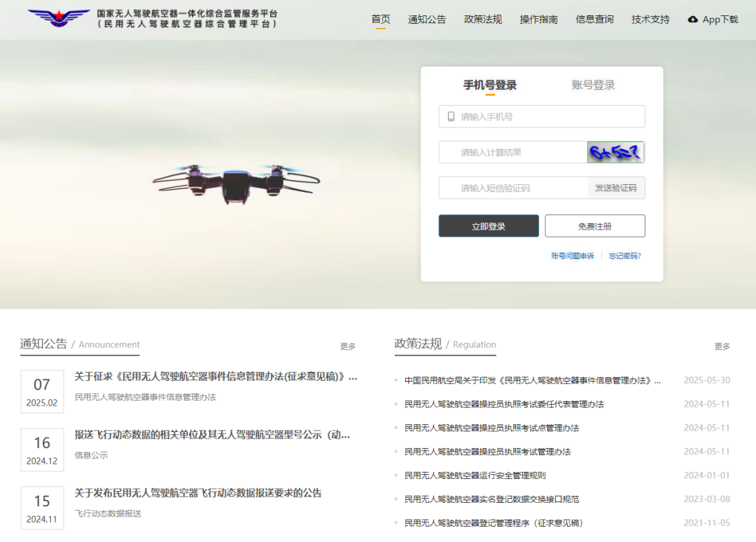Click 更多 in the 通知公告 section
The width and height of the screenshot is (756, 542).
click(348, 346)
